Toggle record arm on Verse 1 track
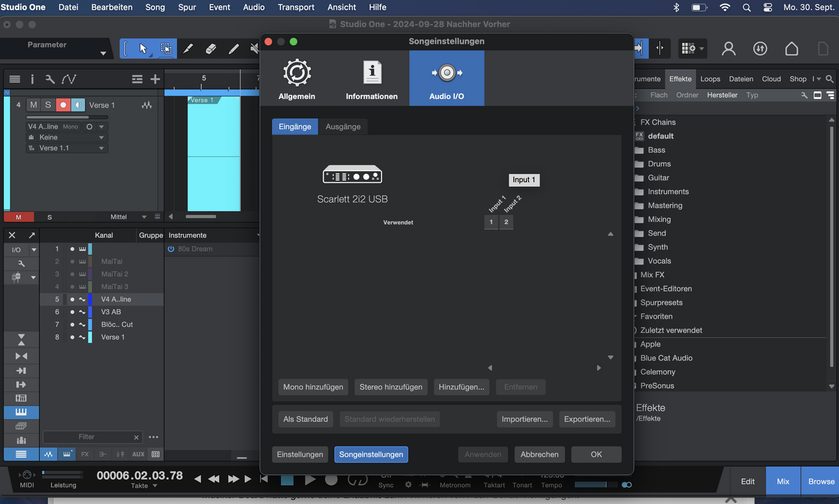Viewport: 839px width, 504px height. 63,105
